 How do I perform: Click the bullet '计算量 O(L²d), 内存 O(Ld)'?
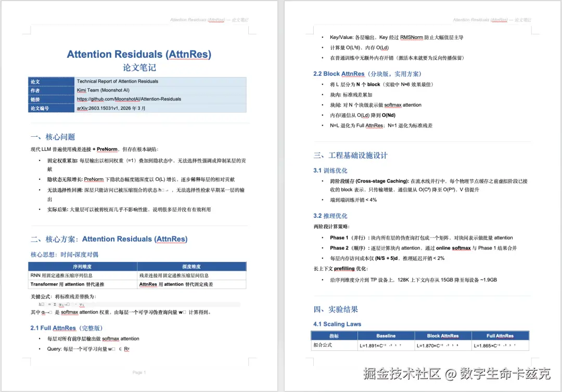359,48
